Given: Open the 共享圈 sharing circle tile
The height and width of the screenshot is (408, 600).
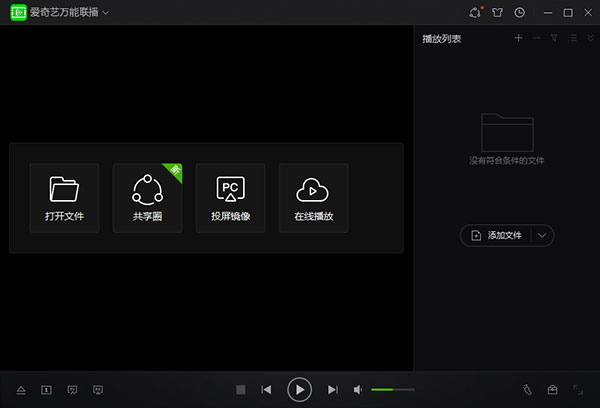Looking at the screenshot, I should coord(147,198).
